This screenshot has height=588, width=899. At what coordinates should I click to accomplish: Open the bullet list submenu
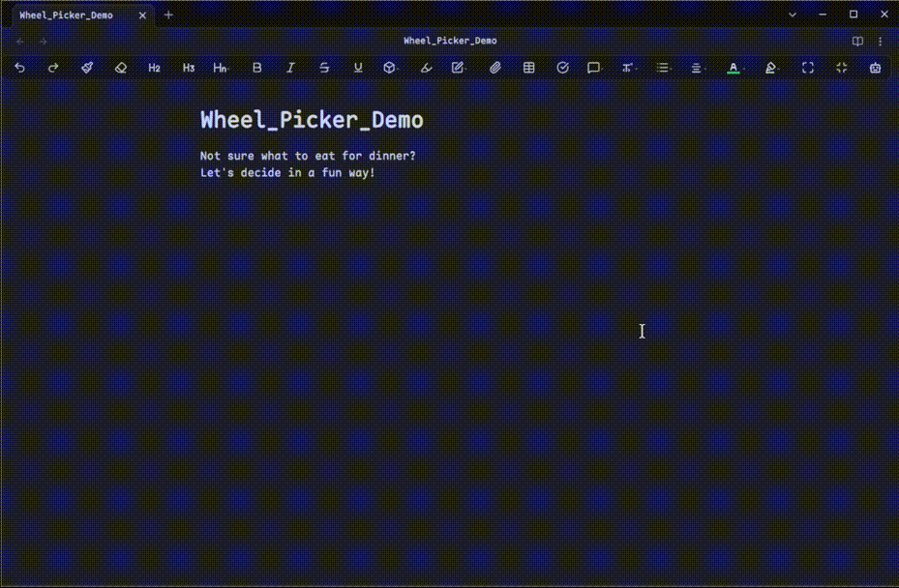tap(663, 68)
